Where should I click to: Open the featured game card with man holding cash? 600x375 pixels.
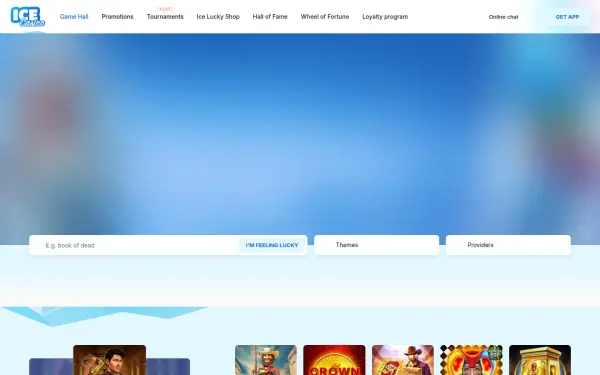click(x=109, y=360)
